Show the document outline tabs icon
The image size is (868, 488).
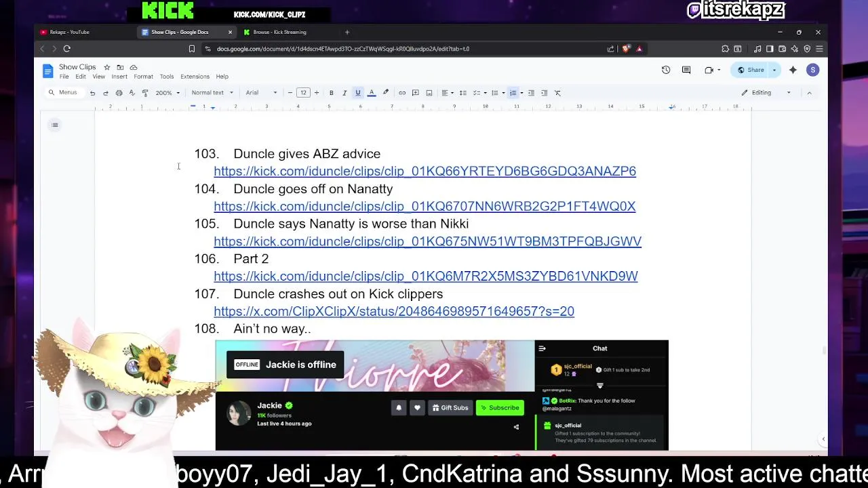point(55,125)
